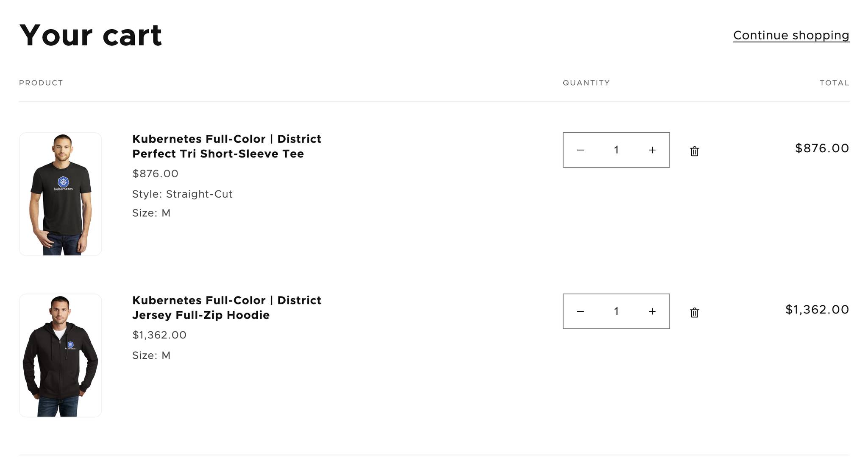868x464 pixels.
Task: Click the trash icon for the Full-Zip Hoodie
Action: click(x=694, y=312)
